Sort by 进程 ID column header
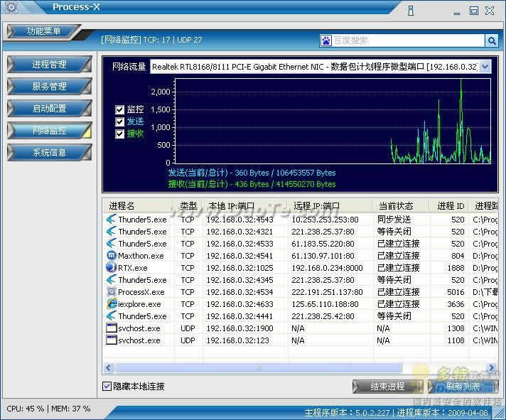 pos(449,206)
